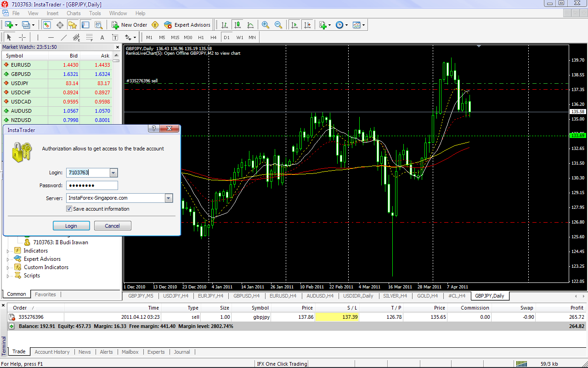Open the Periods clock icon

pos(339,25)
